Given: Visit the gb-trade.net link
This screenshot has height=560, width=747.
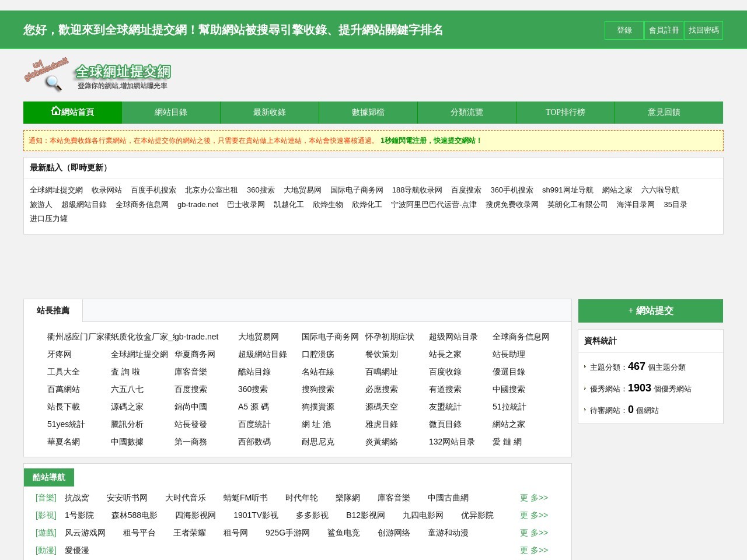Looking at the screenshot, I should tap(197, 205).
